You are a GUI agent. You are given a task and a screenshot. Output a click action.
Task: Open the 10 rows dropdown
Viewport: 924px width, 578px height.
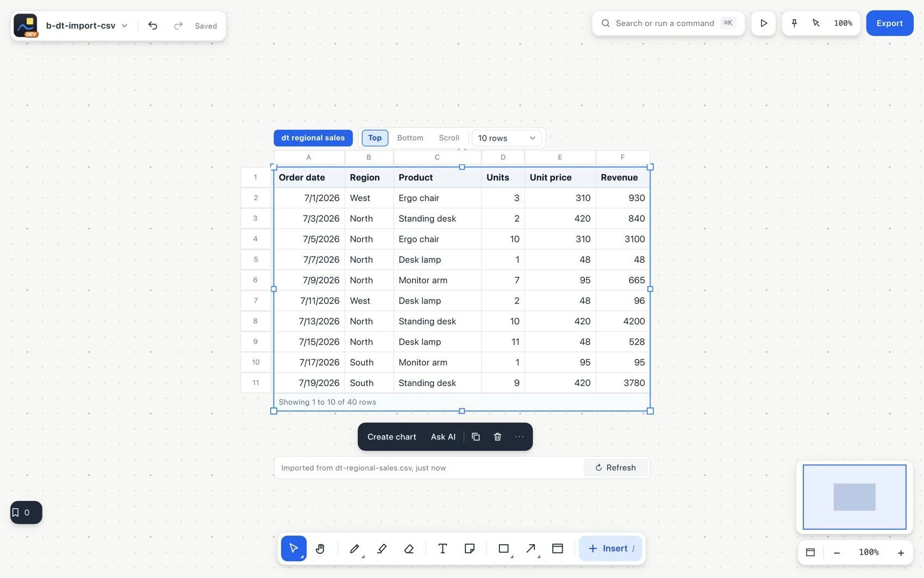point(507,138)
